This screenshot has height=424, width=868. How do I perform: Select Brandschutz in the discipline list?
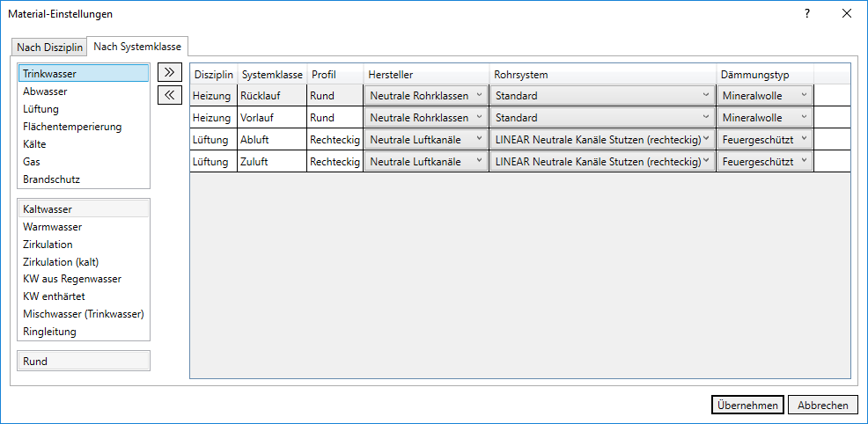click(x=84, y=179)
